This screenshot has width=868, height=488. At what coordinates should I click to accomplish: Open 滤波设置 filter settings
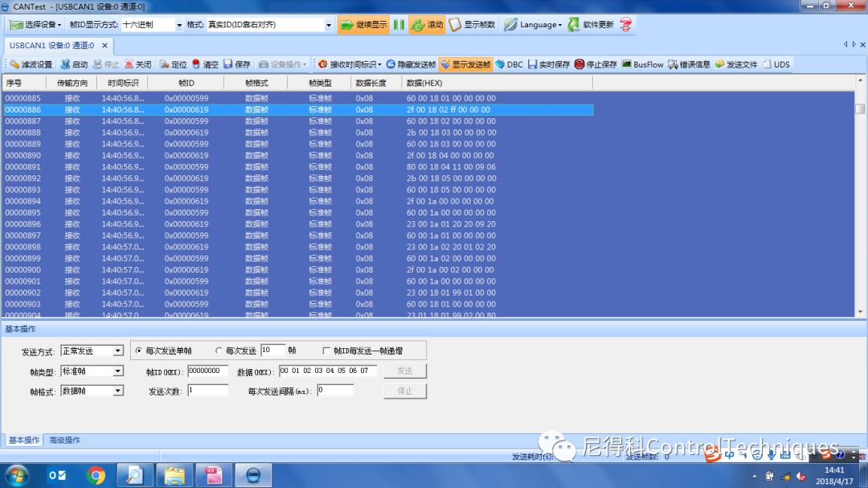[x=31, y=65]
